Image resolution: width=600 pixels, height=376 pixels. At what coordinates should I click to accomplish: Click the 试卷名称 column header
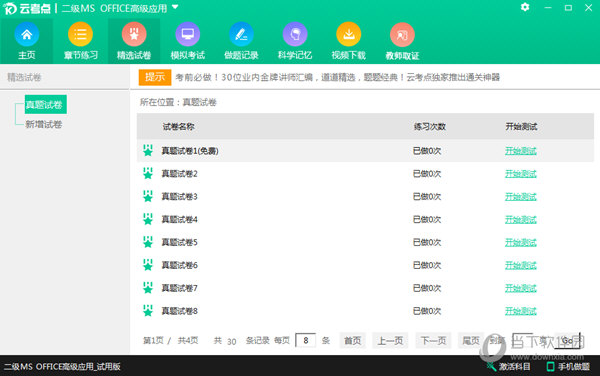[178, 127]
